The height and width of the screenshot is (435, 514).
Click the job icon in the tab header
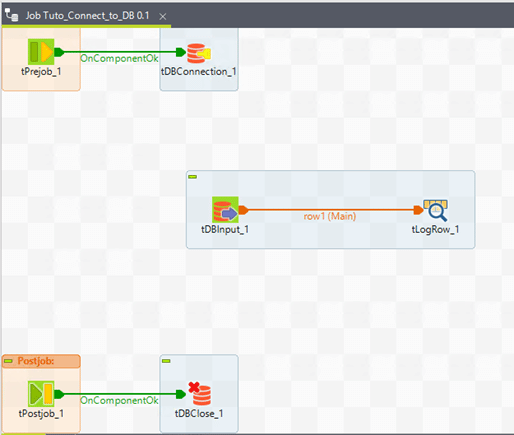coord(12,15)
